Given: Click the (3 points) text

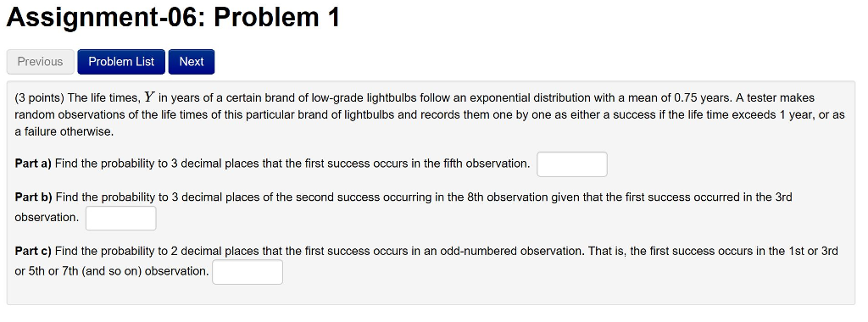Looking at the screenshot, I should pos(40,98).
